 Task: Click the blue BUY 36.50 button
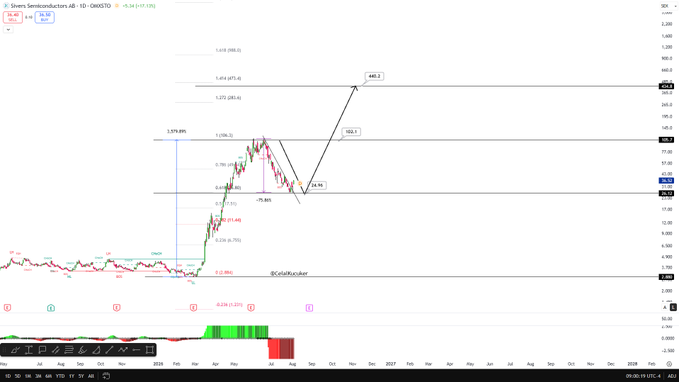45,17
